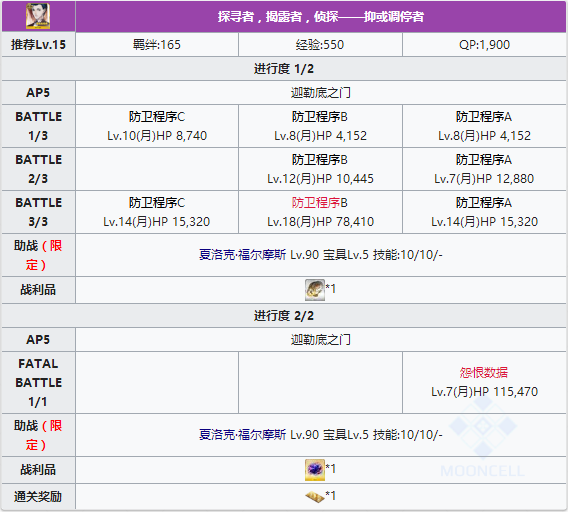Click 防卫程序B in BATTLE 2/3

pyautogui.click(x=320, y=160)
